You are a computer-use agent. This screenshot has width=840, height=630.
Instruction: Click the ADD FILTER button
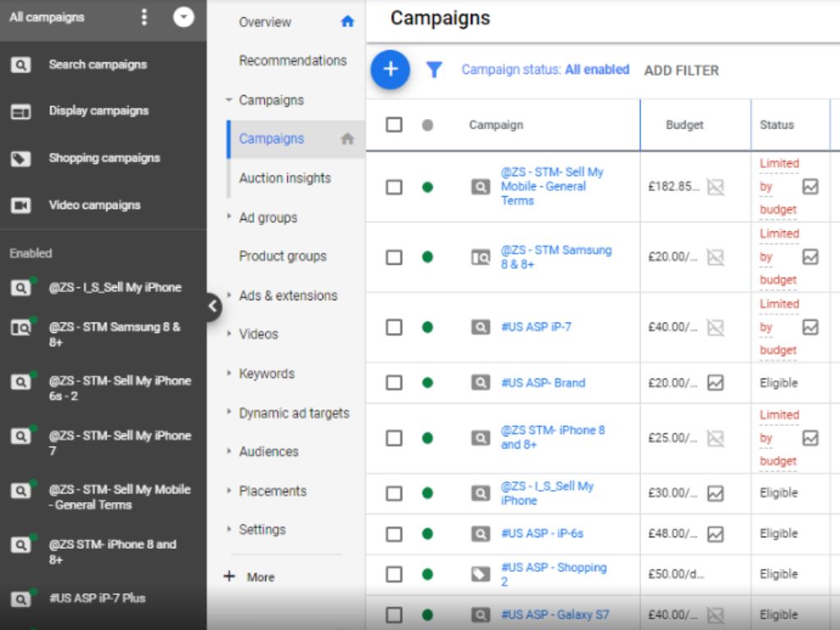click(681, 71)
